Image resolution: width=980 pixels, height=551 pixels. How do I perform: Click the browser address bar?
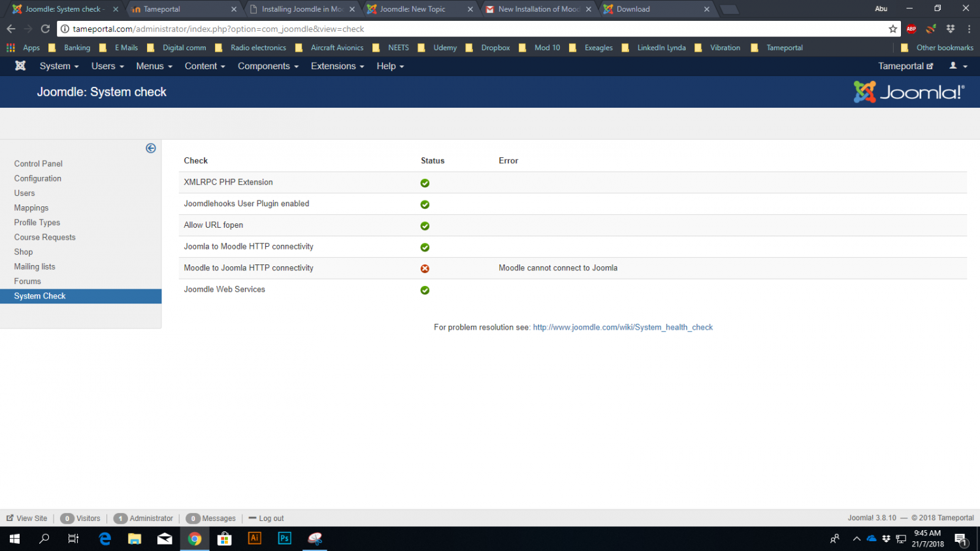tap(457, 29)
